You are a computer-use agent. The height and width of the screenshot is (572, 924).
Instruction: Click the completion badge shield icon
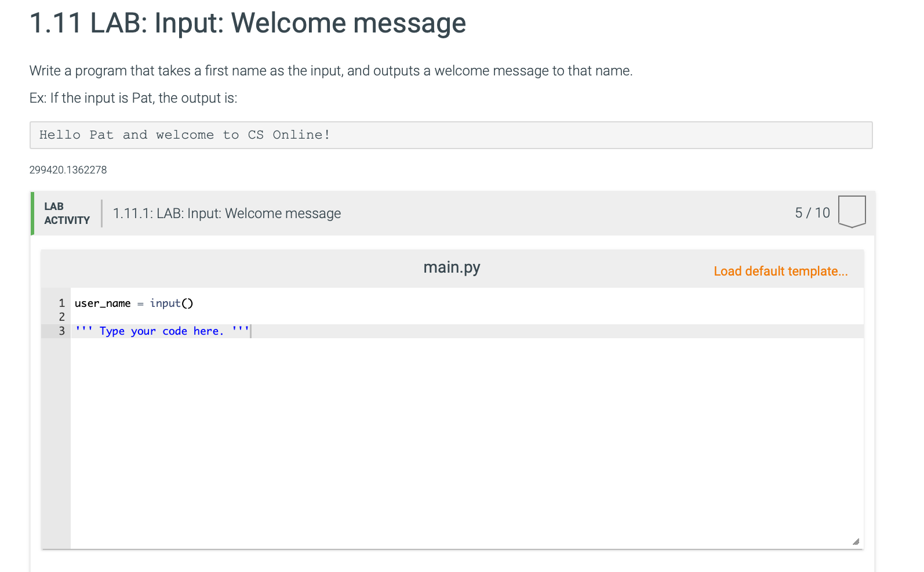pyautogui.click(x=852, y=212)
